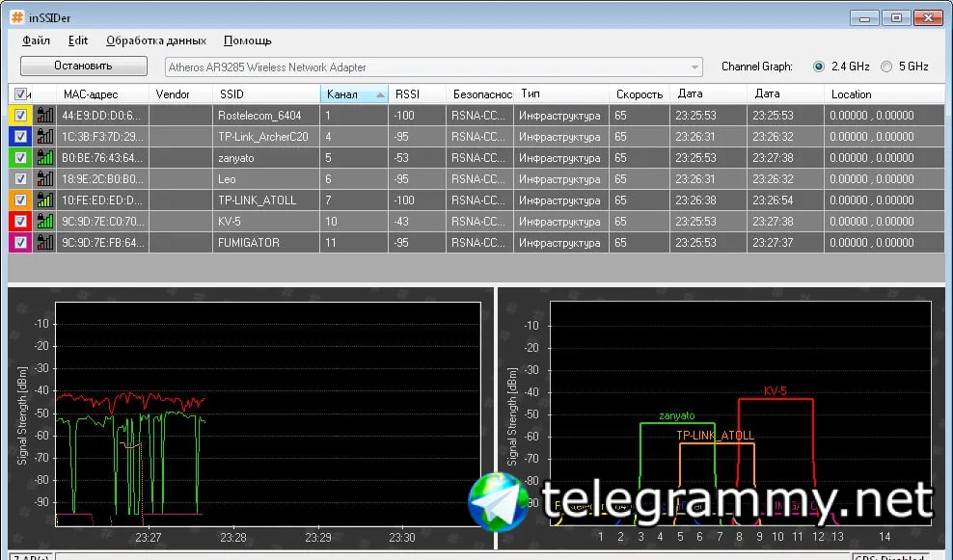The width and height of the screenshot is (953, 560).
Task: Uncheck the TP-Link_ArcherC20 network checkbox
Action: tap(20, 136)
